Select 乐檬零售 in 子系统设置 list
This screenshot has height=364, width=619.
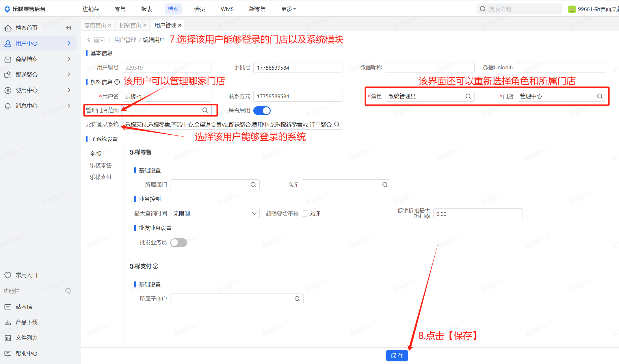click(101, 165)
